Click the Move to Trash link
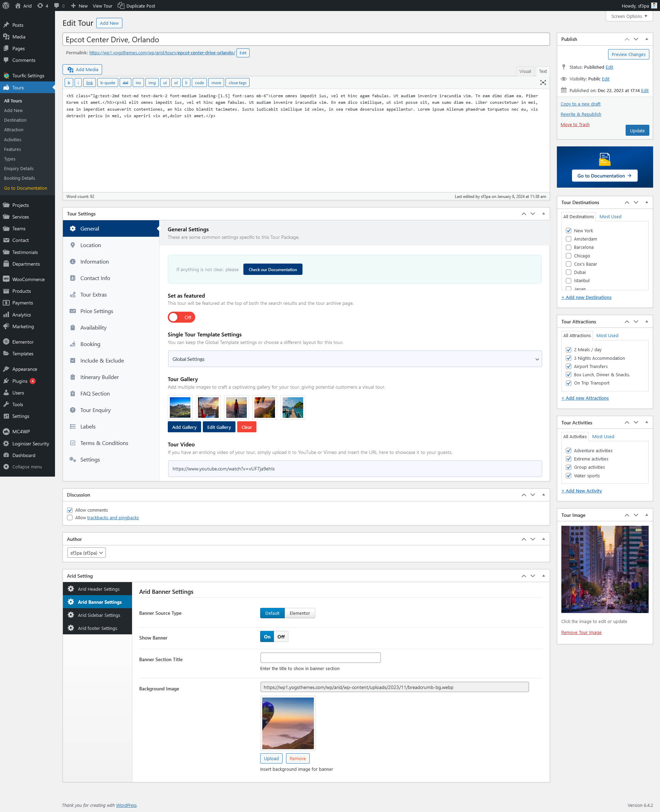 574,125
